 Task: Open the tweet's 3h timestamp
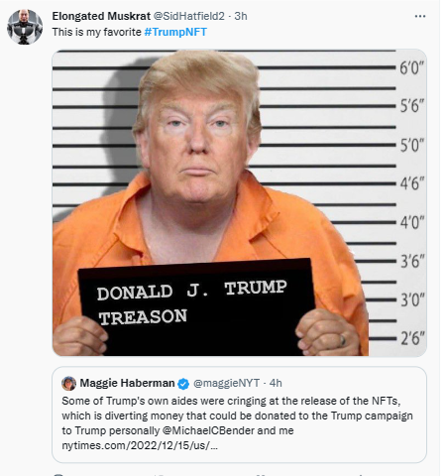[x=241, y=16]
